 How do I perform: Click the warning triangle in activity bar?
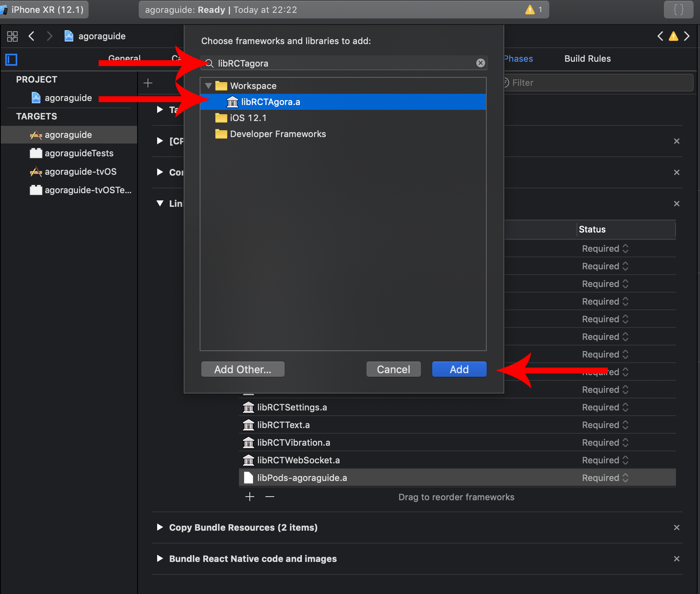[530, 10]
